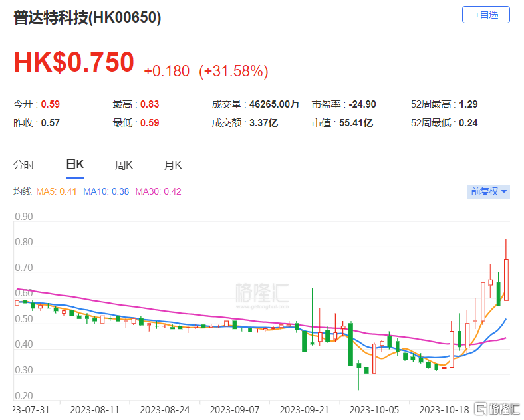Click the 2023-08-11 date axis label
Screen dimensions: 524x420
click(x=95, y=409)
